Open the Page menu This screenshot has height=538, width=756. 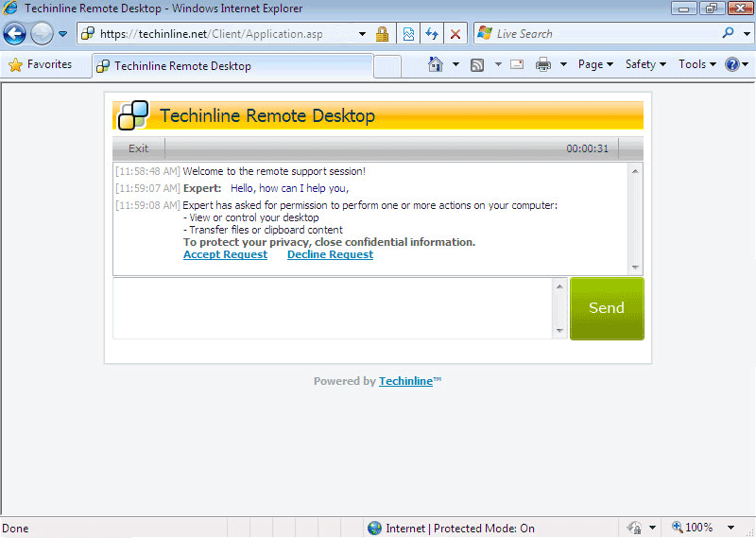[x=595, y=64]
